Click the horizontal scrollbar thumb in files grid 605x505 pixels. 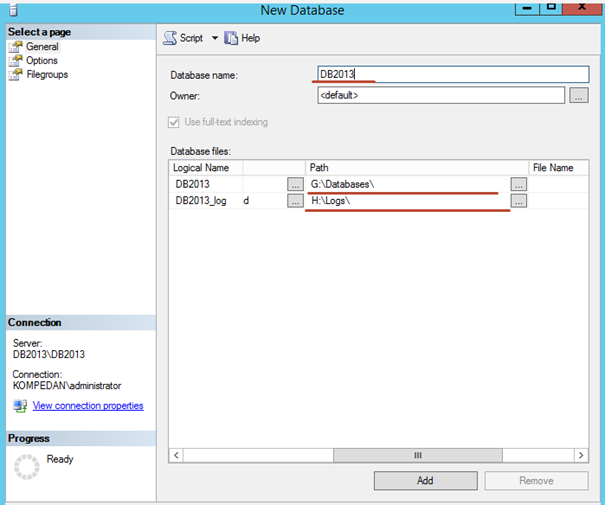click(x=419, y=455)
